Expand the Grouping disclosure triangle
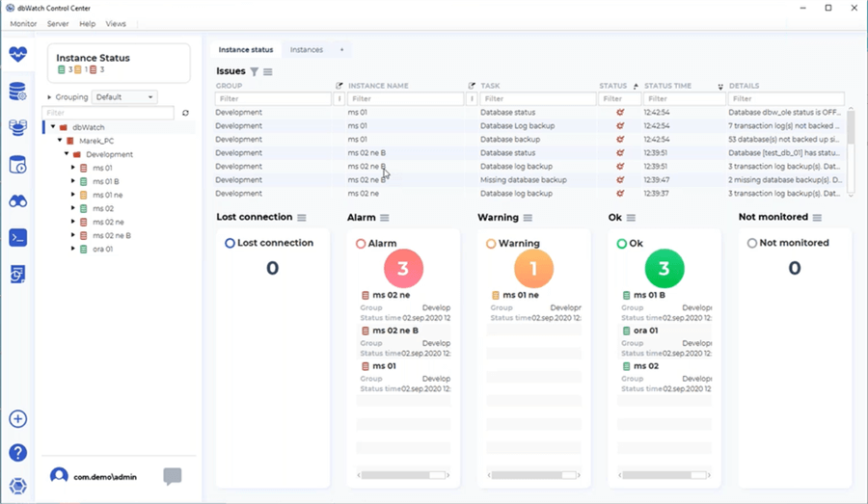The image size is (868, 504). pyautogui.click(x=49, y=97)
